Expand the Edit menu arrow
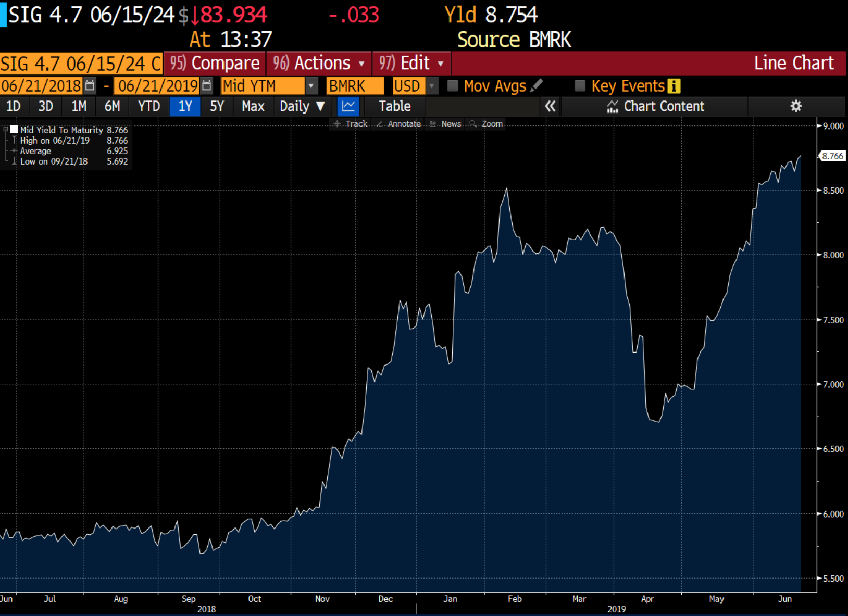The image size is (848, 616). point(441,64)
